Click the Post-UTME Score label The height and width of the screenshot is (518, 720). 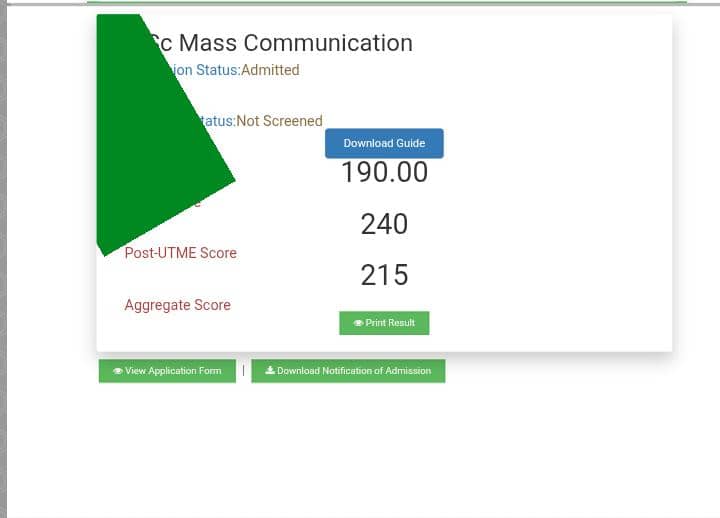180,253
